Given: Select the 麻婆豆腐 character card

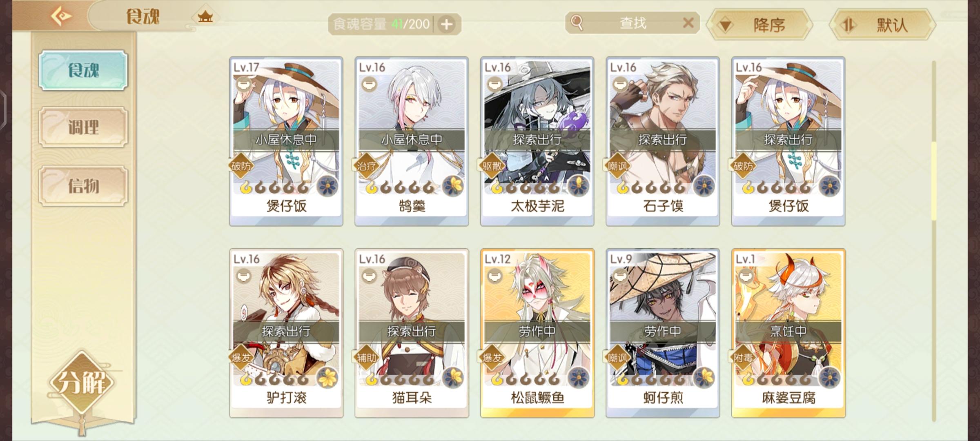Looking at the screenshot, I should click(x=788, y=333).
